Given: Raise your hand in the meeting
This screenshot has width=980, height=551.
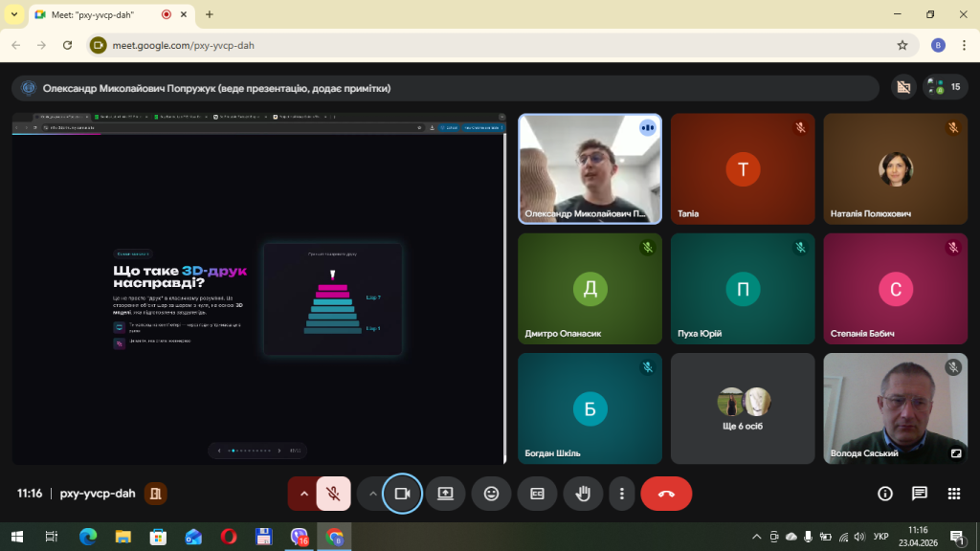Looking at the screenshot, I should point(582,494).
